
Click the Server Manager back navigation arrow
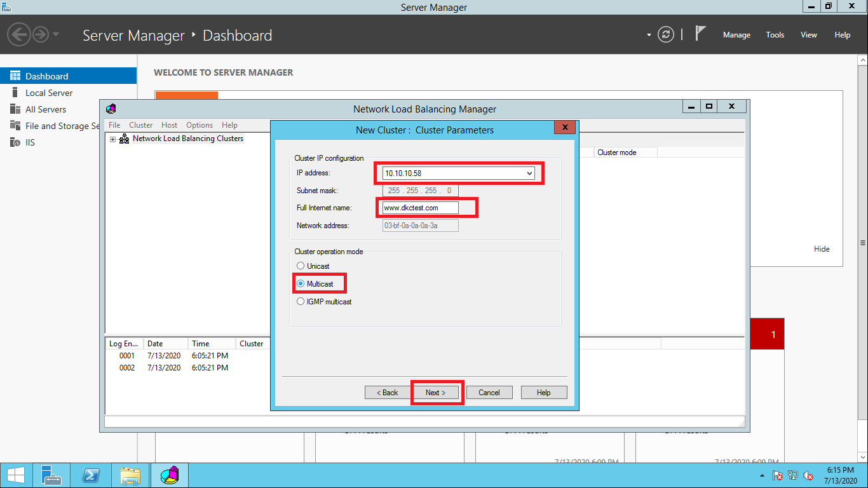20,34
